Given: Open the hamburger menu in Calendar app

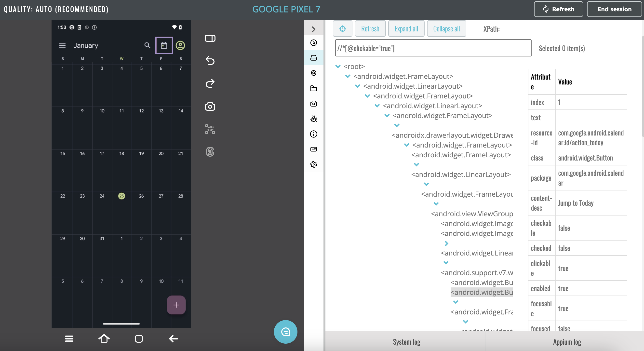Looking at the screenshot, I should click(x=62, y=45).
